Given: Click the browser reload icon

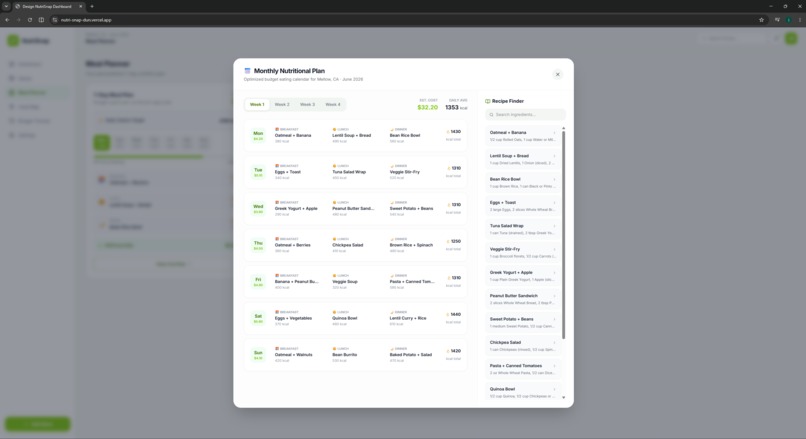Looking at the screenshot, I should (x=30, y=20).
